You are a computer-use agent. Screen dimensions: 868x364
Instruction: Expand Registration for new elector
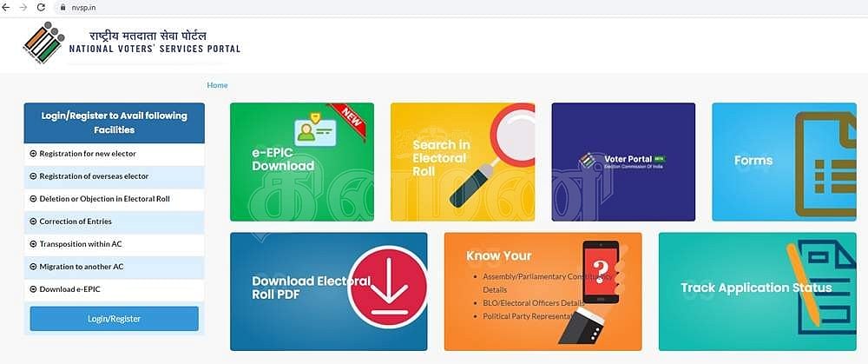pos(114,154)
